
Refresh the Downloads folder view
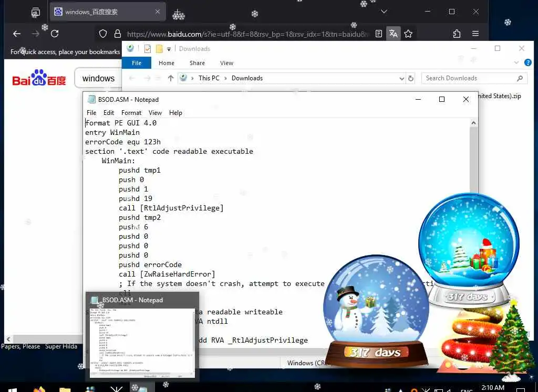tap(411, 79)
